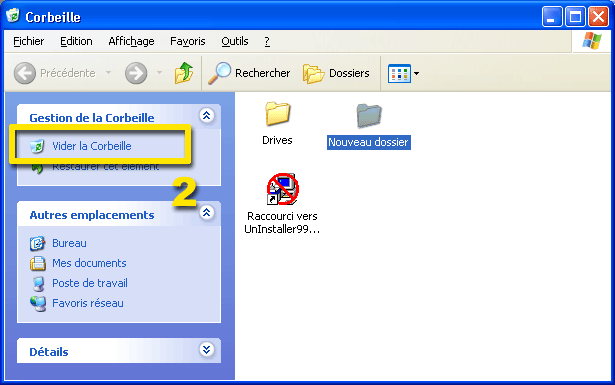This screenshot has width=615, height=385.
Task: Open the Poste de travail link
Action: click(x=90, y=283)
